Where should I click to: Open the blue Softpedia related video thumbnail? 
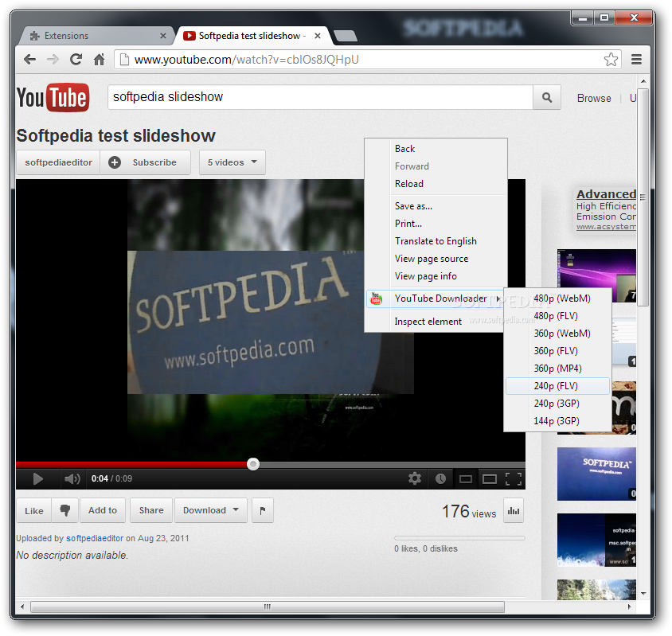596,474
